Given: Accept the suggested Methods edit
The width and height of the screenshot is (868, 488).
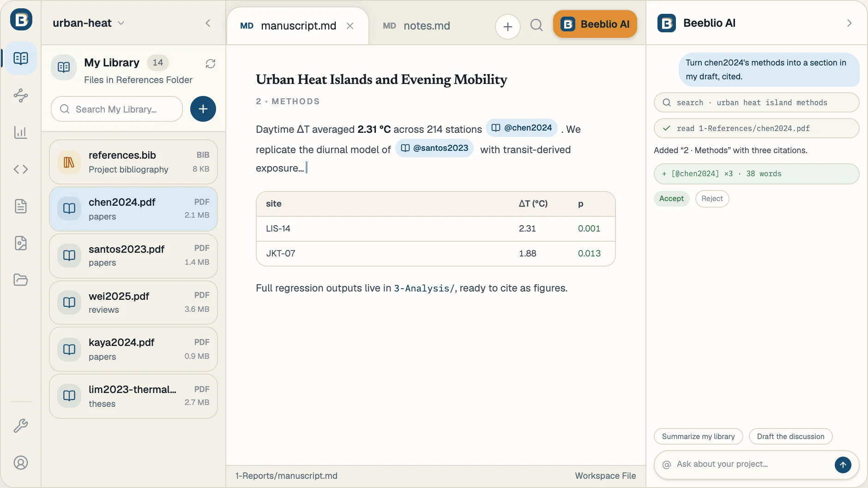Looking at the screenshot, I should pos(671,199).
